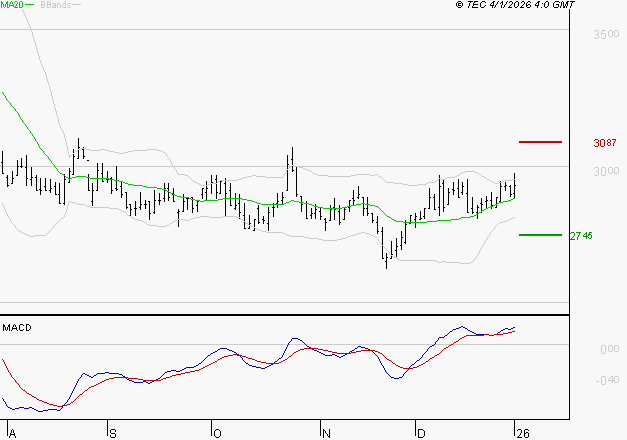This screenshot has height=440, width=627.
Task: Click the green support line marker
Action: pyautogui.click(x=541, y=235)
